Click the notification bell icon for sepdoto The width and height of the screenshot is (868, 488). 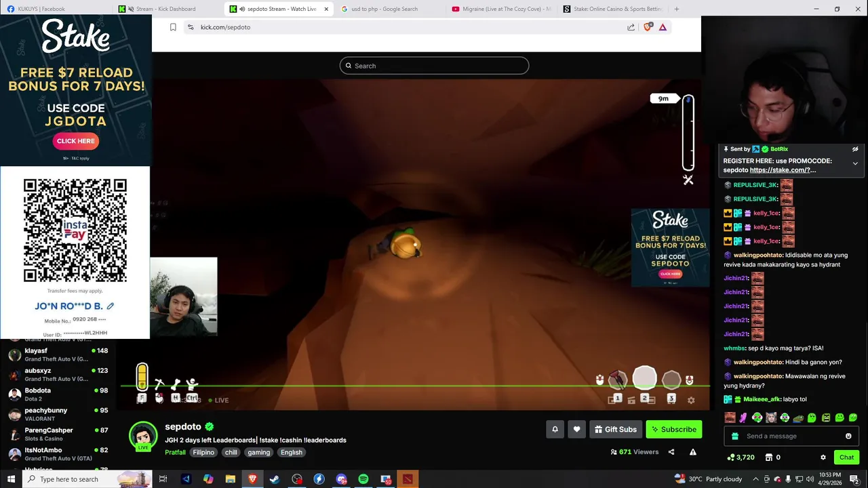[555, 429]
